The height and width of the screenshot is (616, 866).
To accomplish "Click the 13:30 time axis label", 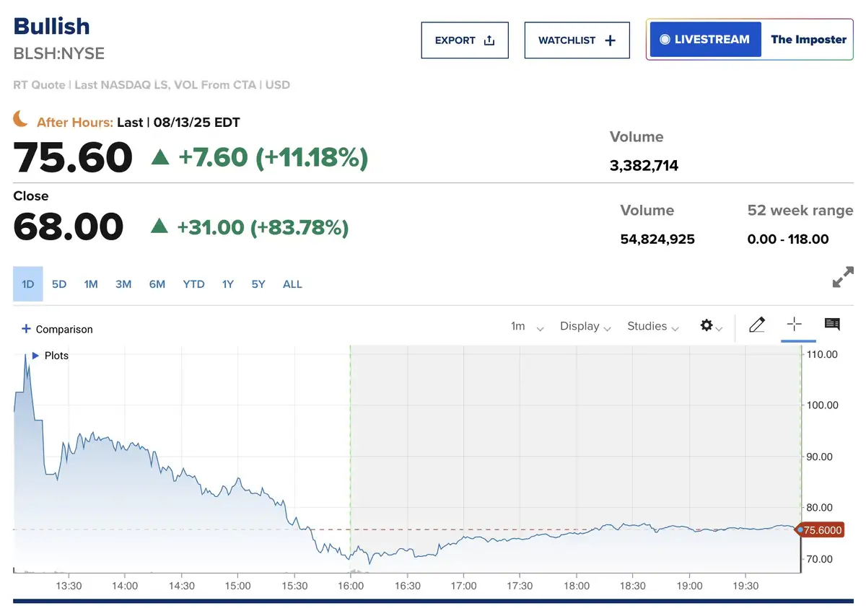I will pyautogui.click(x=69, y=586).
